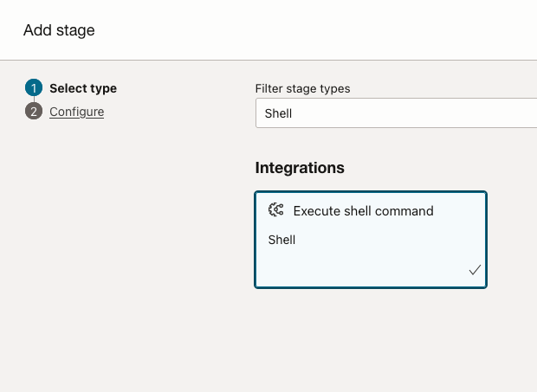Select the Execute shell command card

370,239
